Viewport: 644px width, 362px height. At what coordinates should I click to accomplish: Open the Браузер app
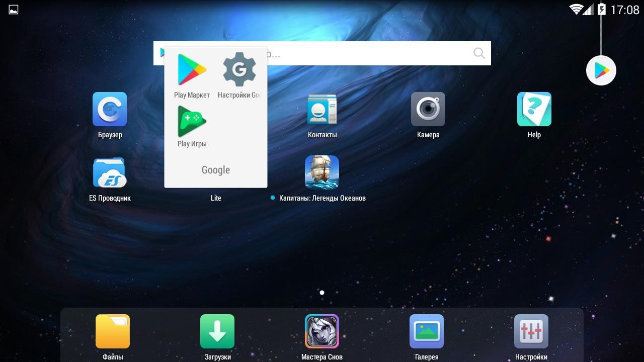[x=110, y=109]
